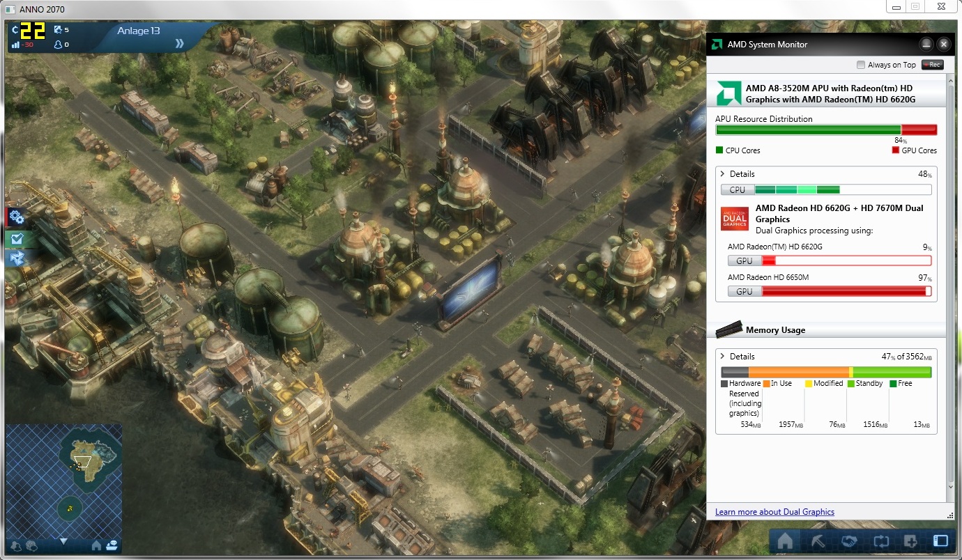Click the Dual Graphics badge icon
962x560 pixels.
735,219
